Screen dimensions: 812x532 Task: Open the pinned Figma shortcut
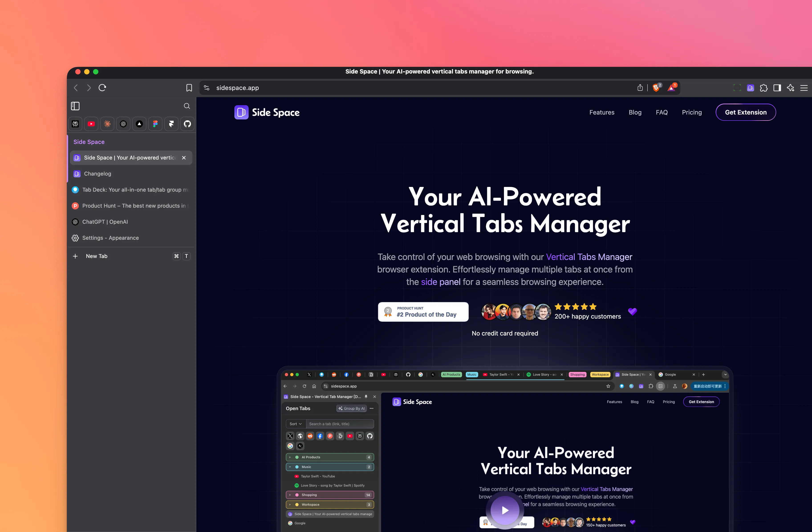point(155,124)
